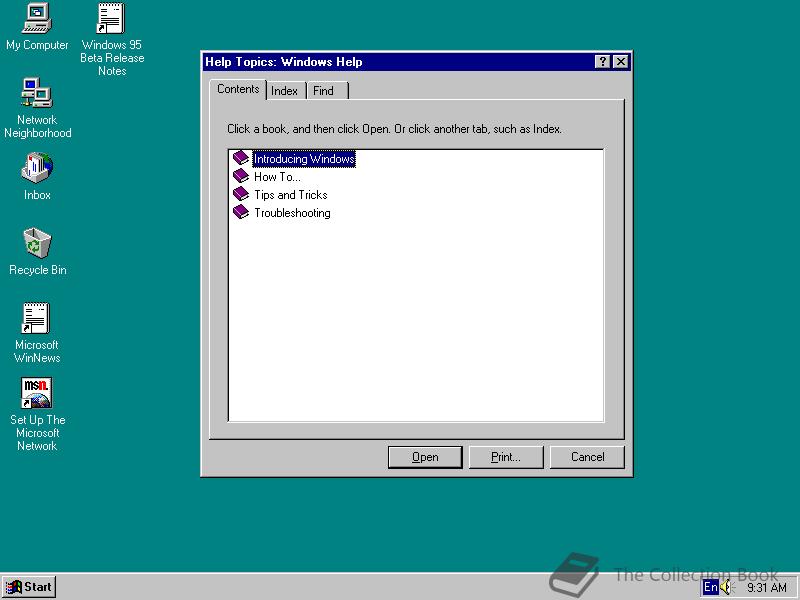
Task: Click the 9:31 AM taskbar clock
Action: [767, 588]
